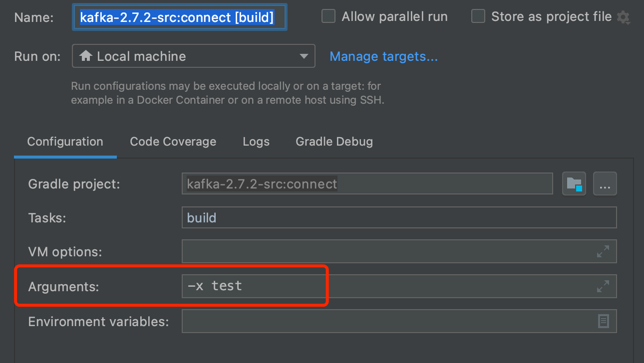Check the Store as project file option

(478, 16)
